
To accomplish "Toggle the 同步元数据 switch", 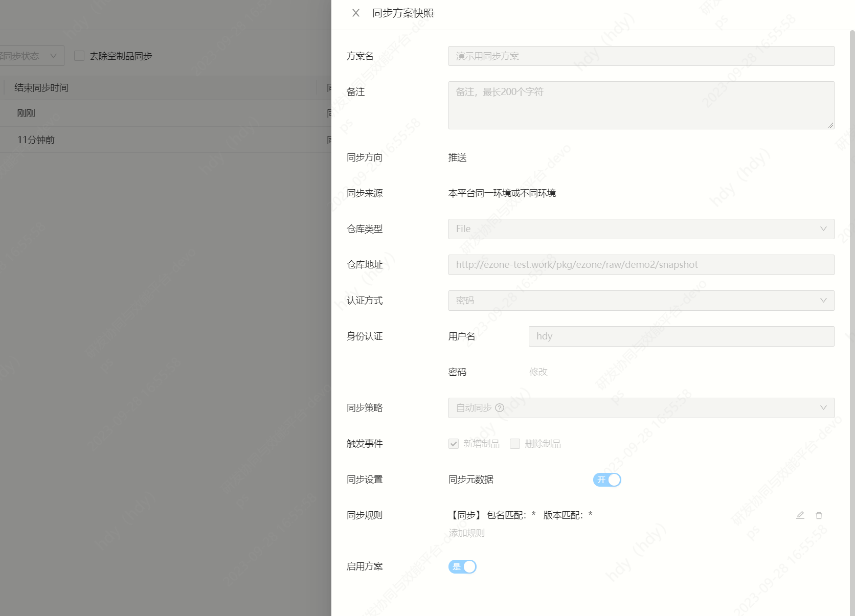I will coord(607,480).
